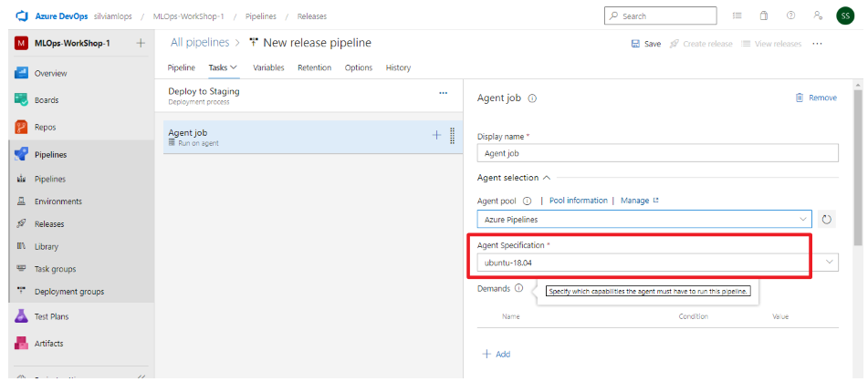Viewport: 868px width, 392px height.
Task: Open user settings icon in header
Action: point(818,16)
